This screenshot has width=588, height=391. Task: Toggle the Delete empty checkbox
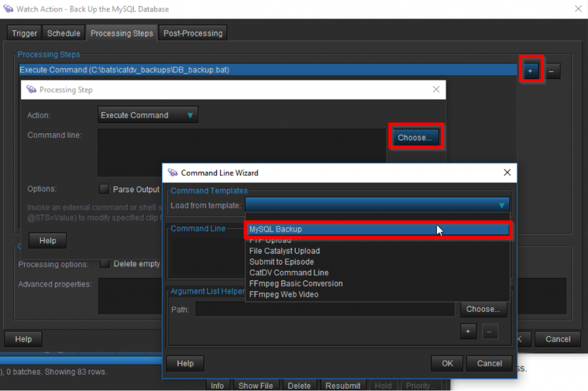pos(105,264)
